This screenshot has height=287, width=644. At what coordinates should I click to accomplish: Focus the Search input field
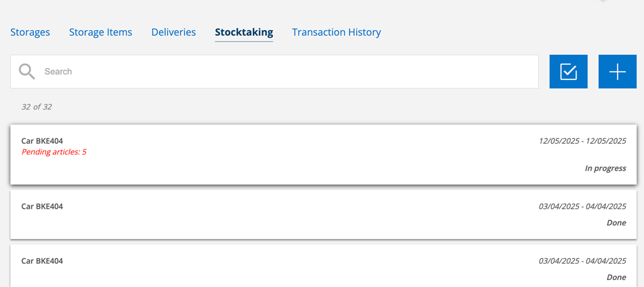point(274,72)
